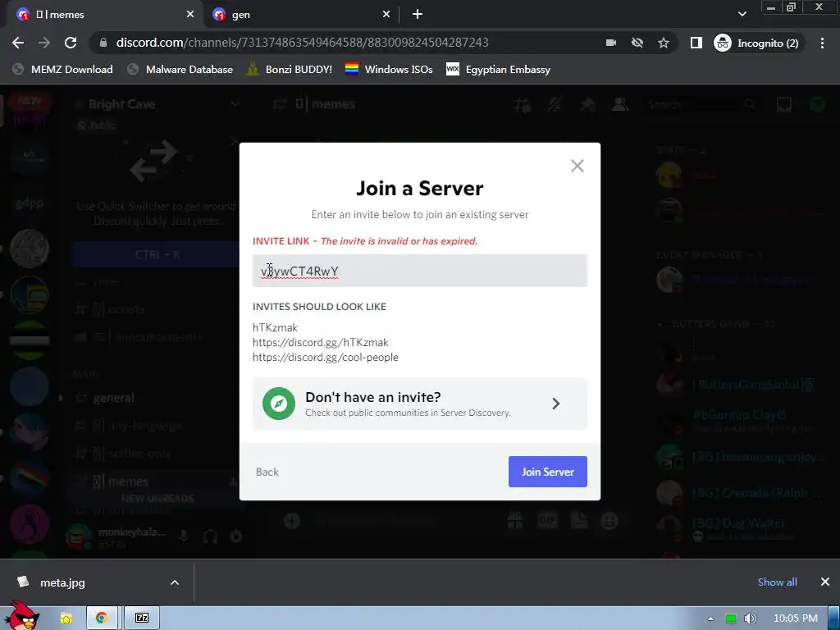Switch to the gen browser tab

tap(302, 15)
